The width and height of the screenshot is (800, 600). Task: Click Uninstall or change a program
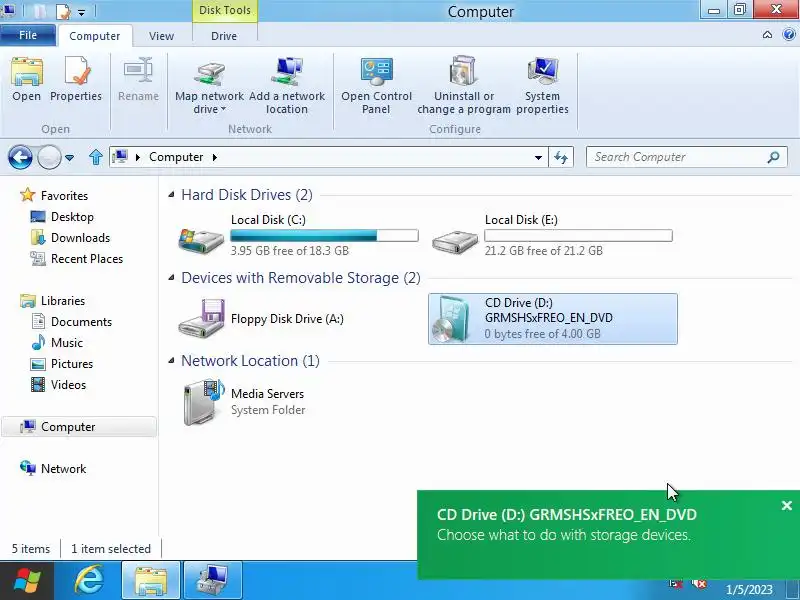tap(464, 85)
